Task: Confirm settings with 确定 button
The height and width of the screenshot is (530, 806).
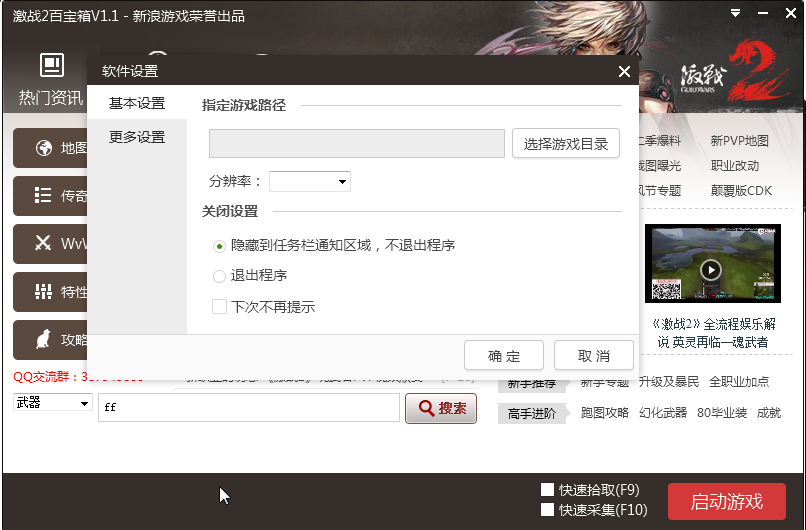Action: click(x=504, y=355)
